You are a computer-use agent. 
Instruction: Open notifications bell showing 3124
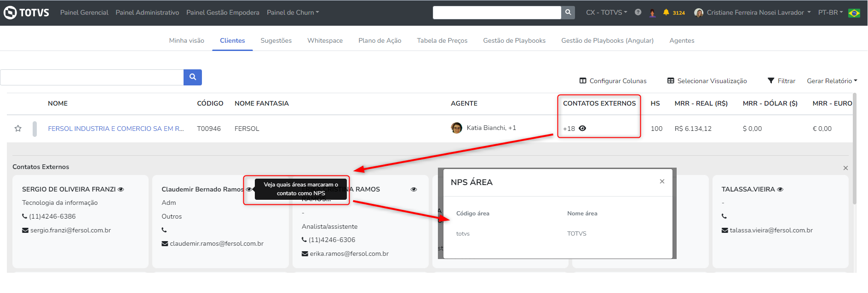(x=674, y=12)
